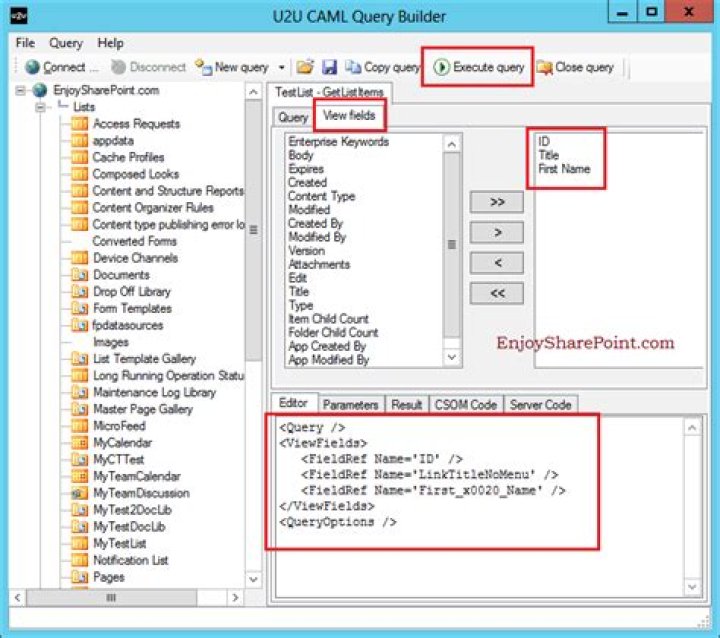This screenshot has width=720, height=638.
Task: Click the New query icon
Action: pyautogui.click(x=203, y=67)
